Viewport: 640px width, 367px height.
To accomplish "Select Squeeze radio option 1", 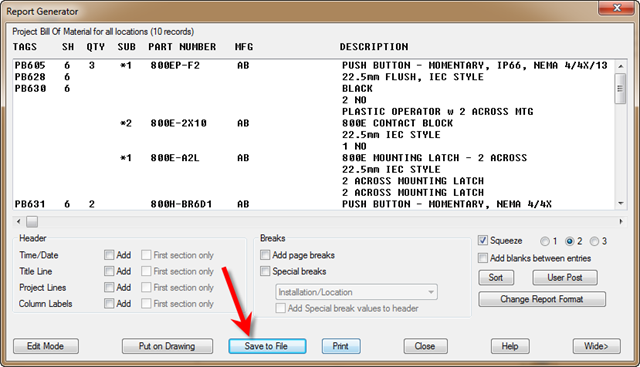I will (545, 241).
